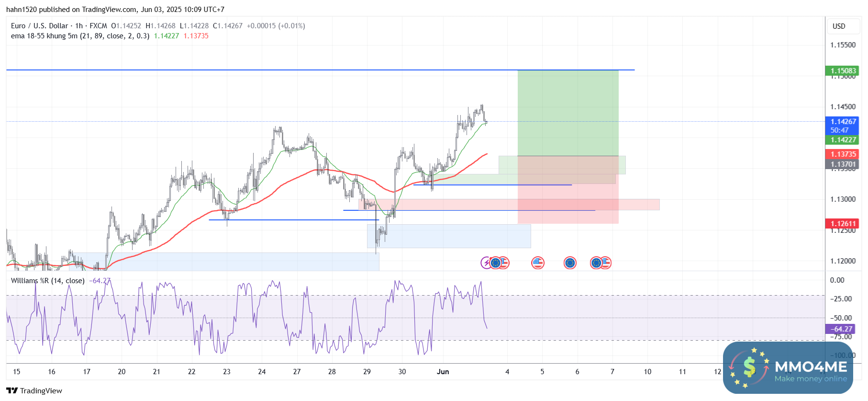Click the FXCM exchange label
The height and width of the screenshot is (401, 868).
[99, 26]
